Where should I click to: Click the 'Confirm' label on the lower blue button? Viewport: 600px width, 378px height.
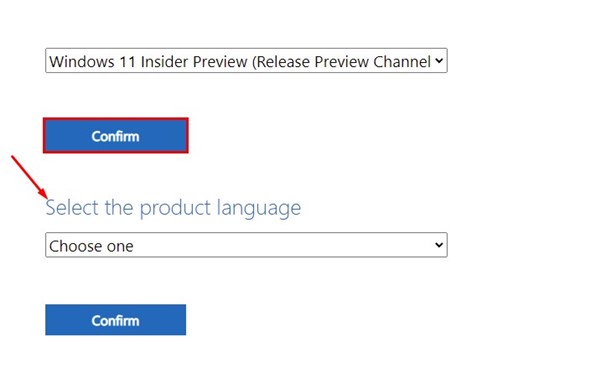point(115,321)
